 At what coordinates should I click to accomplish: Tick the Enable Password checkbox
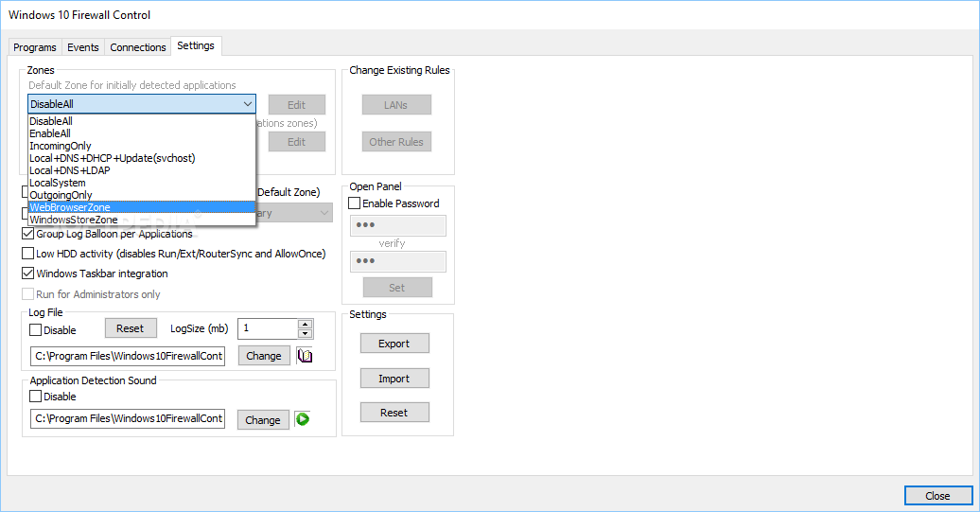click(x=355, y=203)
